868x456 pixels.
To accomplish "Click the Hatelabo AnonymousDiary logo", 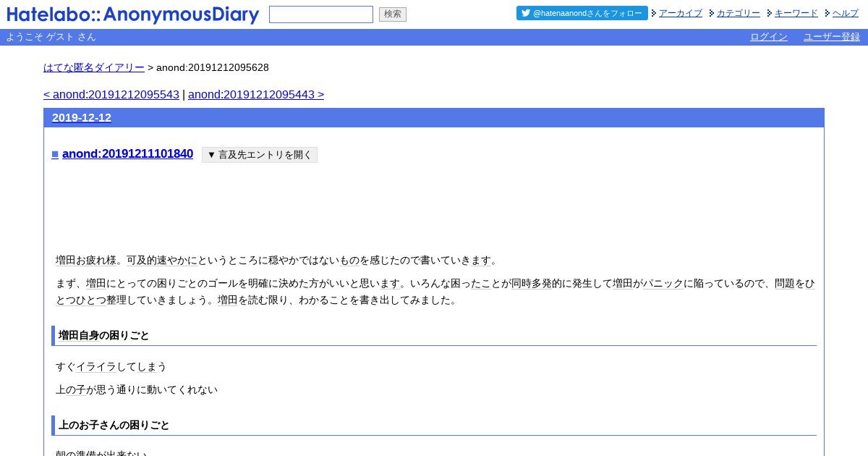I will (x=132, y=14).
